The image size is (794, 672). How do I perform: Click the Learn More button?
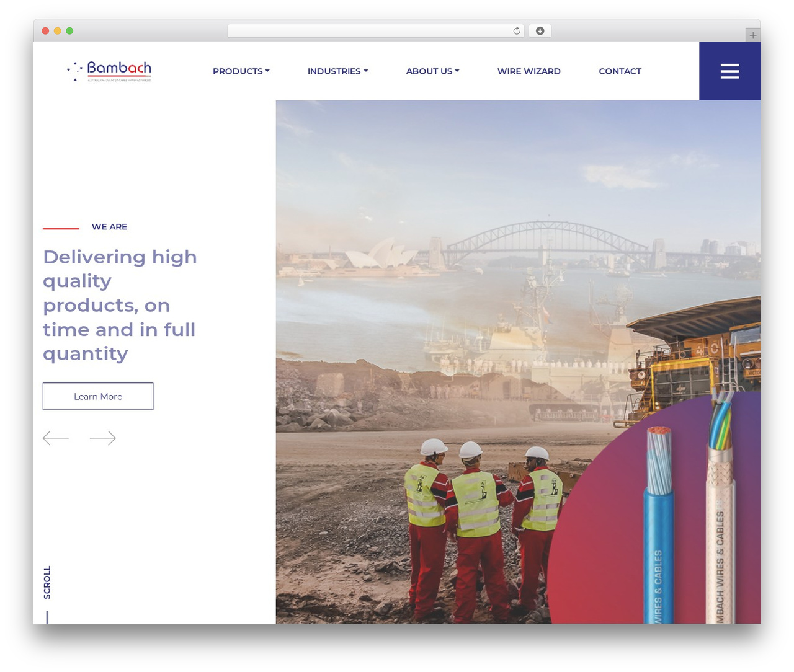tap(98, 396)
